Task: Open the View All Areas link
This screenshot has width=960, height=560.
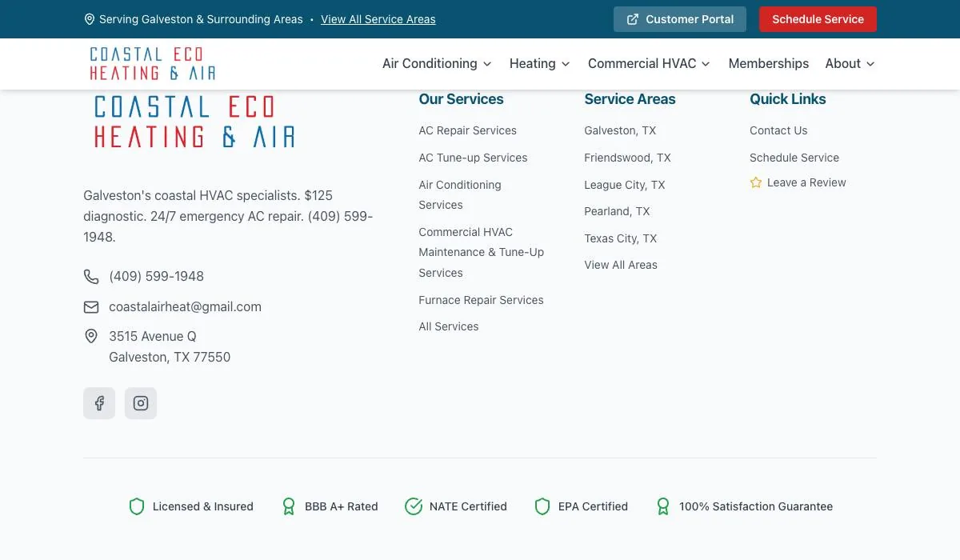Action: pyautogui.click(x=621, y=265)
